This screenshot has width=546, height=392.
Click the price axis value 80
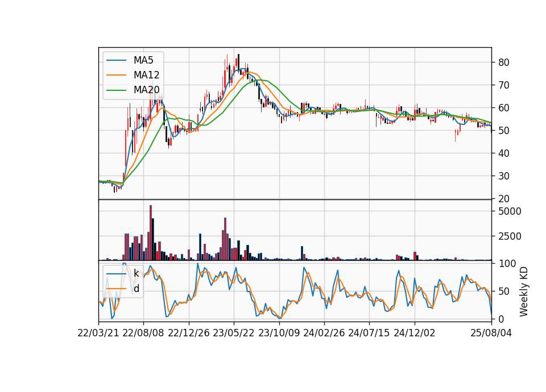pyautogui.click(x=504, y=62)
